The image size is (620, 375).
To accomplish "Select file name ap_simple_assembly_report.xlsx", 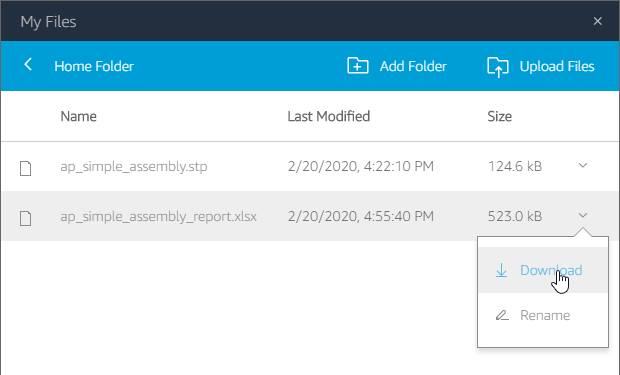I will (x=158, y=216).
